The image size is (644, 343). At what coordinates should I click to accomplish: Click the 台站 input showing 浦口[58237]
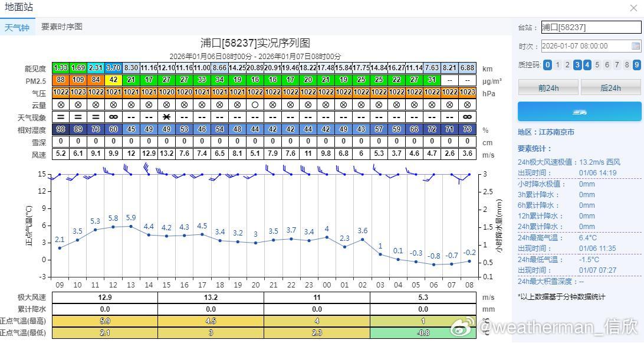tap(591, 27)
